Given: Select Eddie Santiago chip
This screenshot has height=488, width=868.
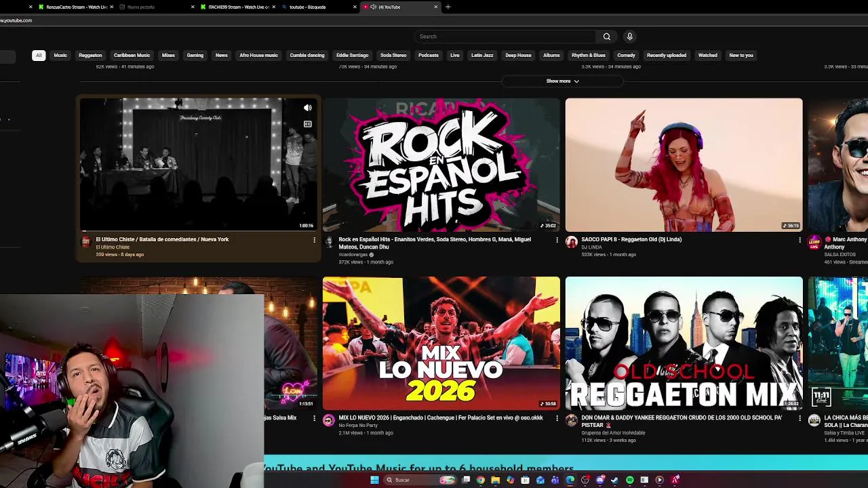Looking at the screenshot, I should pos(352,56).
